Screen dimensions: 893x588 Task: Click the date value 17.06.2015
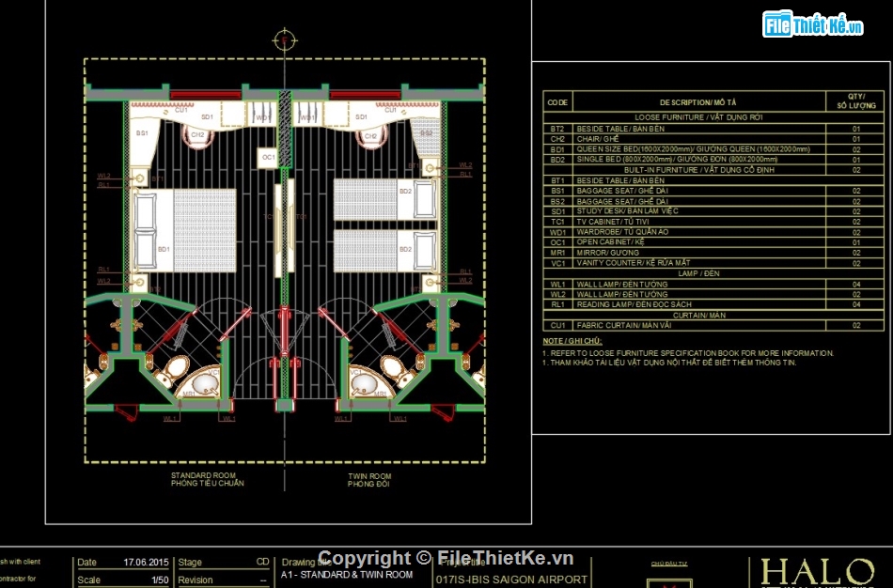[147, 563]
